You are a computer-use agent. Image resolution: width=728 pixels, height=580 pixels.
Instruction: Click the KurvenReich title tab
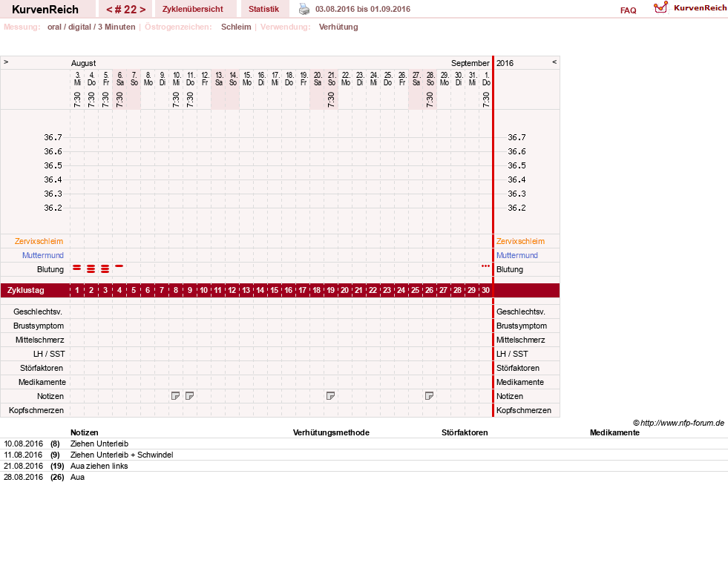[x=45, y=10]
